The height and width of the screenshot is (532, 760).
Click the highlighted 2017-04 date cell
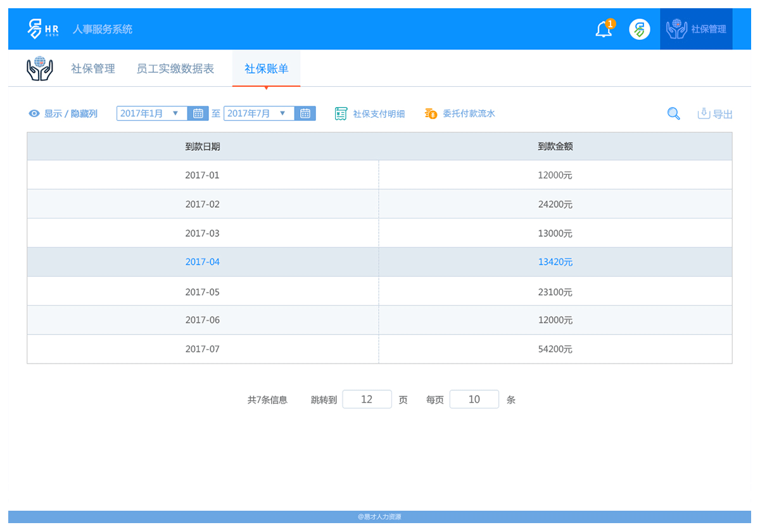[203, 262]
